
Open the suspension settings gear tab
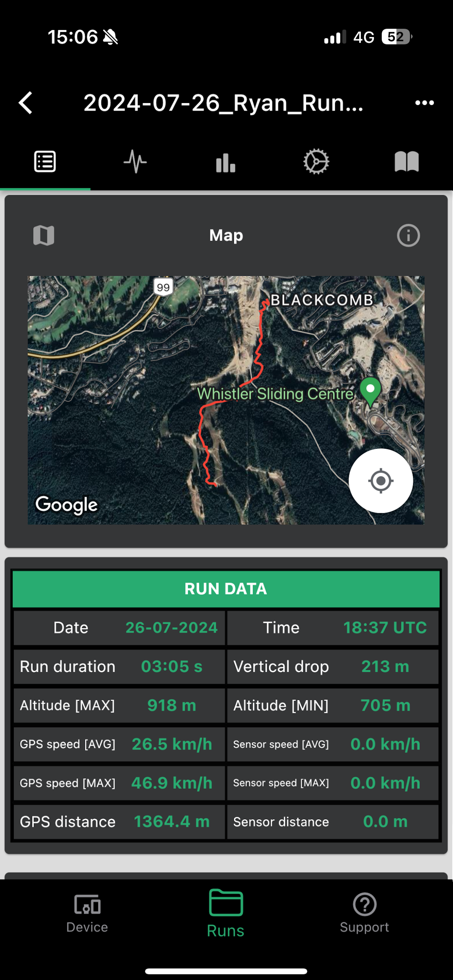click(x=316, y=162)
